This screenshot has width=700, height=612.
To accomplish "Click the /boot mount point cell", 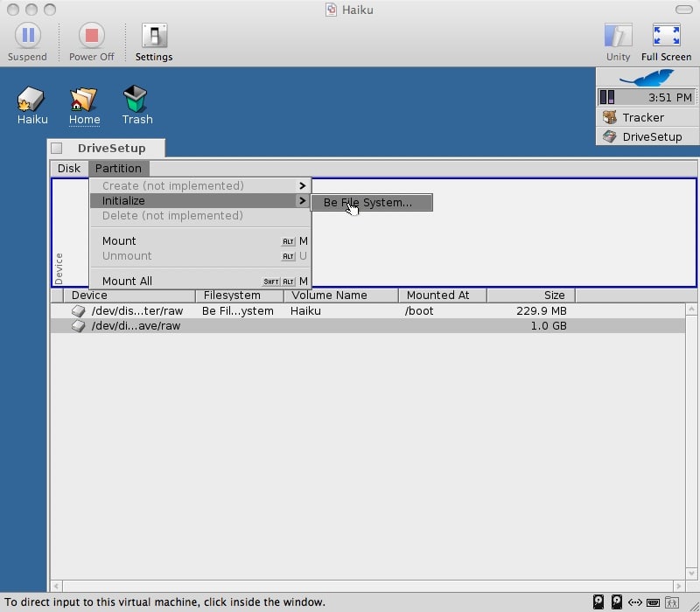I will click(419, 311).
